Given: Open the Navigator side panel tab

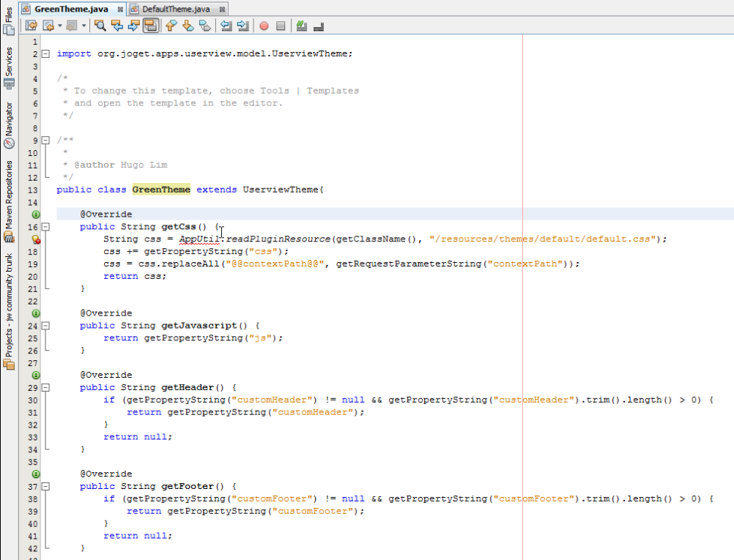Looking at the screenshot, I should pyautogui.click(x=9, y=125).
